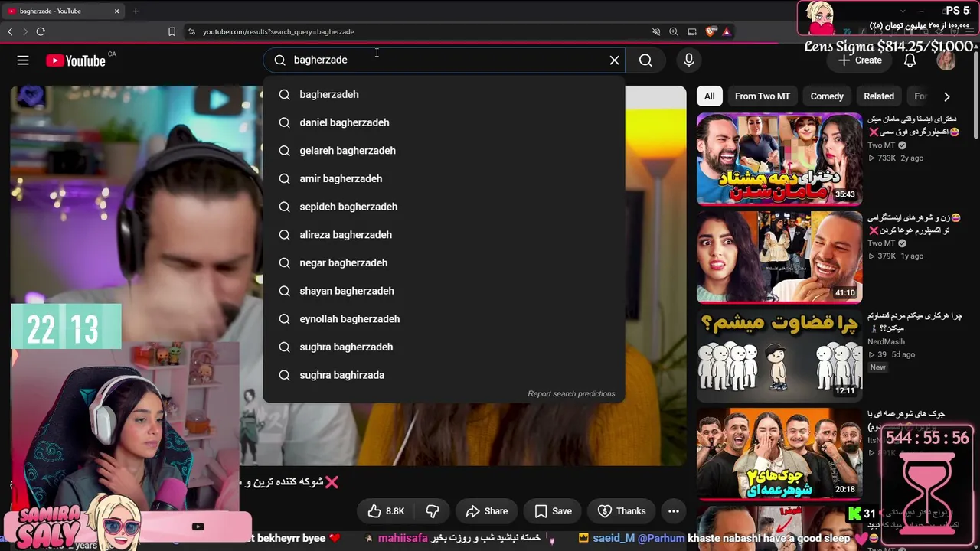This screenshot has width=980, height=551.
Task: Select the 'From Two MT' filter chip
Action: [762, 96]
